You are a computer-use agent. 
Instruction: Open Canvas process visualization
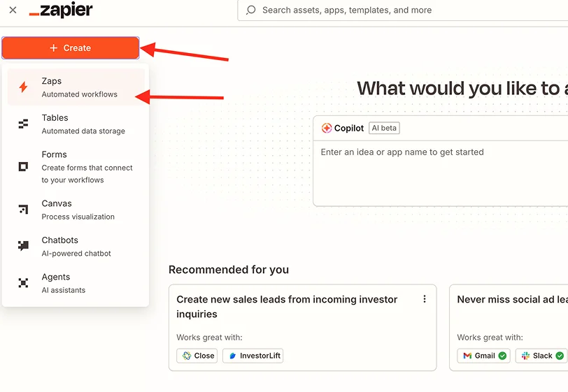(76, 210)
